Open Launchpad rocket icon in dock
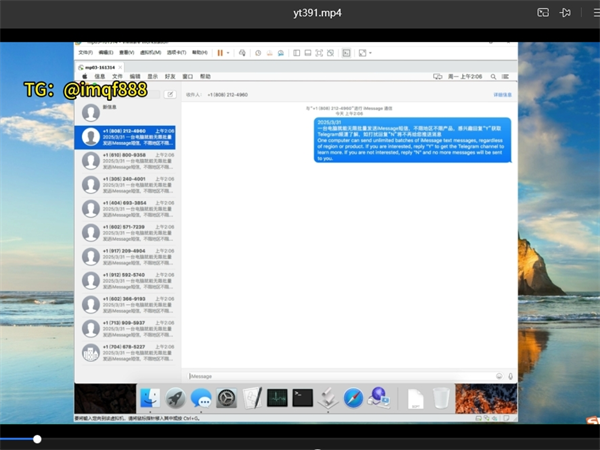This screenshot has height=450, width=600. click(x=175, y=398)
